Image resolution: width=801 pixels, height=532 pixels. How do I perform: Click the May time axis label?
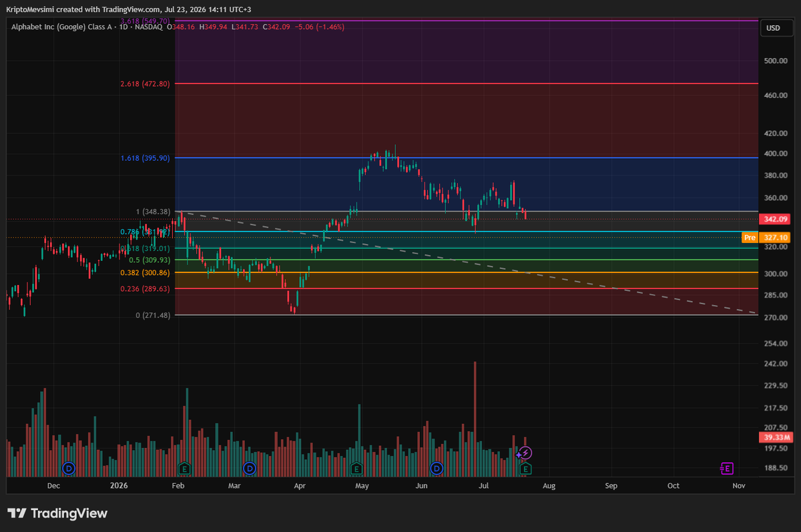click(x=362, y=486)
